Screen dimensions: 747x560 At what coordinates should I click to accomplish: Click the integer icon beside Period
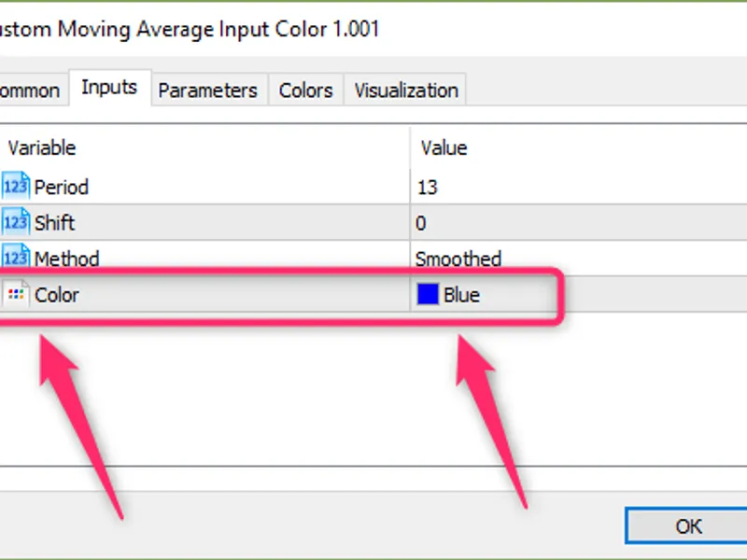(x=16, y=186)
